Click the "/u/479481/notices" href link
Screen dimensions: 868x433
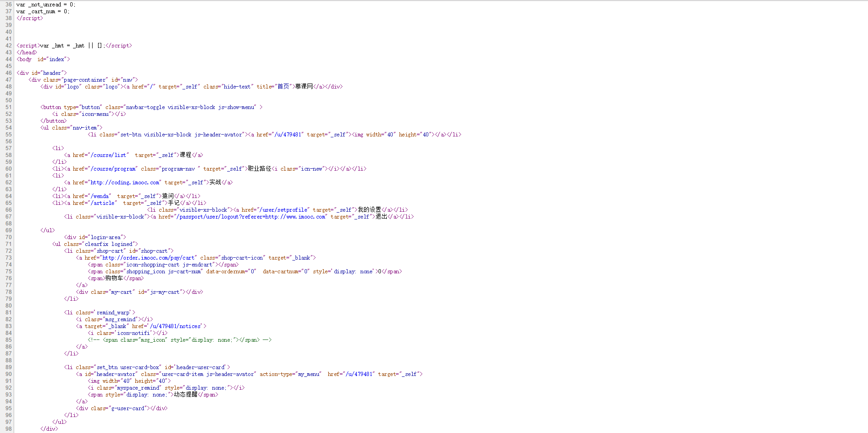(176, 326)
